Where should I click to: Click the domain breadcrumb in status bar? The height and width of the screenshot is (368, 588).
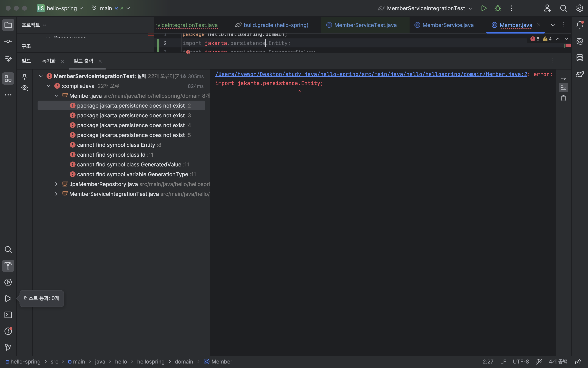(x=184, y=362)
